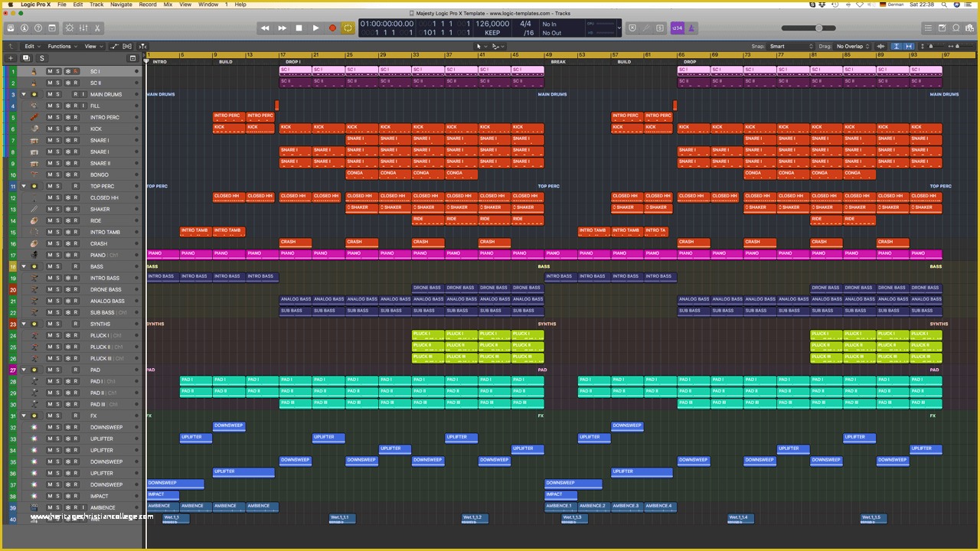Screen dimensions: 980x551
Task: Start recording with the red Record button
Action: pyautogui.click(x=332, y=28)
